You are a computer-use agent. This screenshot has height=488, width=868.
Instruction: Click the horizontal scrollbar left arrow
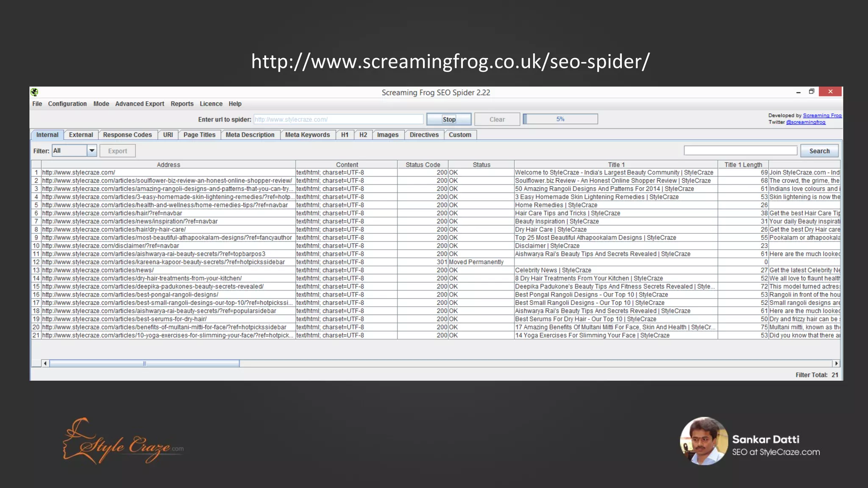(x=45, y=363)
